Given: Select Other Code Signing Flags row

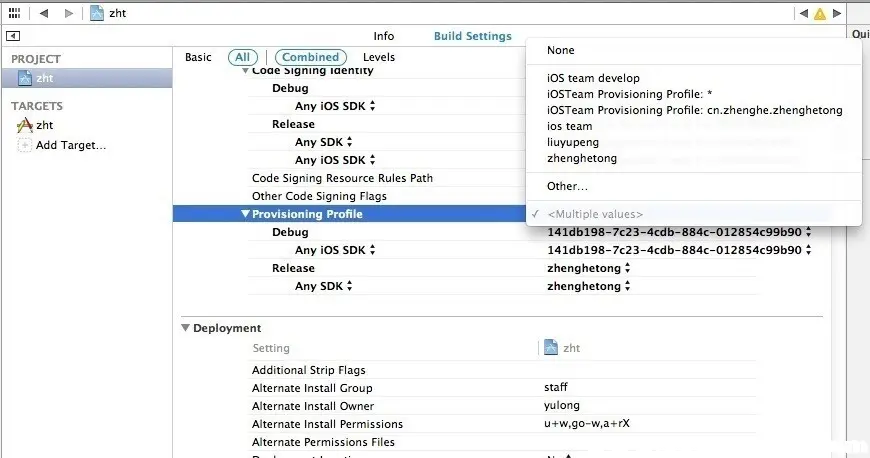Looking at the screenshot, I should (319, 196).
